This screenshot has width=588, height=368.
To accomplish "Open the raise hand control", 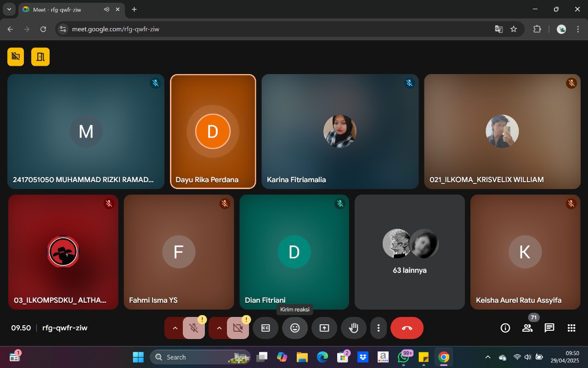I will (353, 328).
